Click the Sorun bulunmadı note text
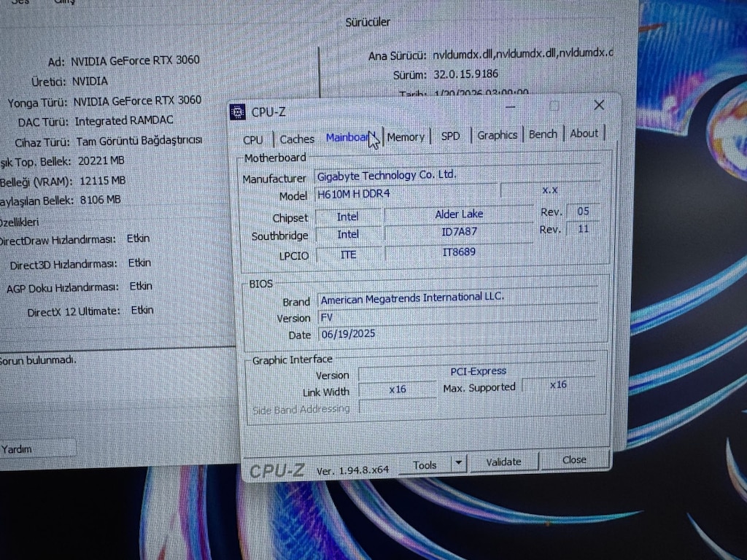 click(x=38, y=360)
